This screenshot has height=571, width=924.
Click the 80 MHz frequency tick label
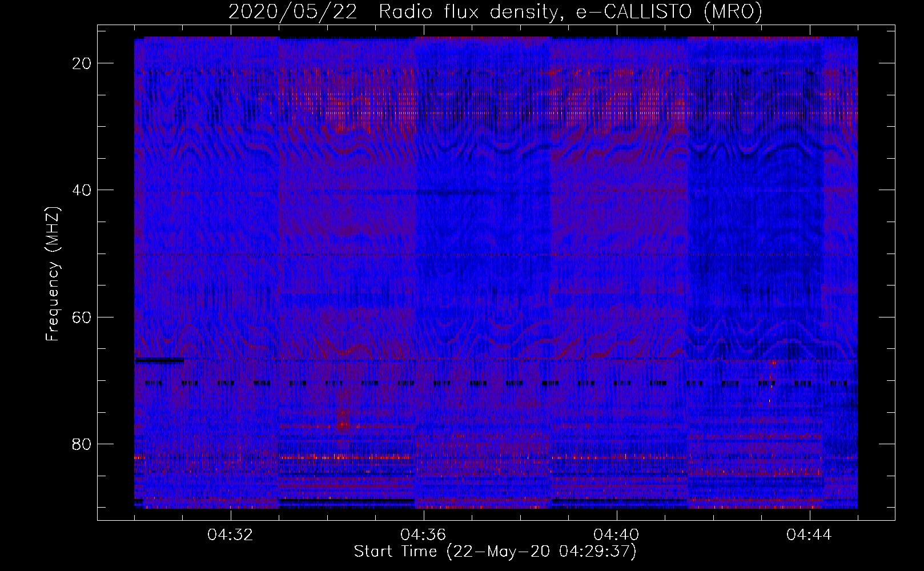coord(83,444)
